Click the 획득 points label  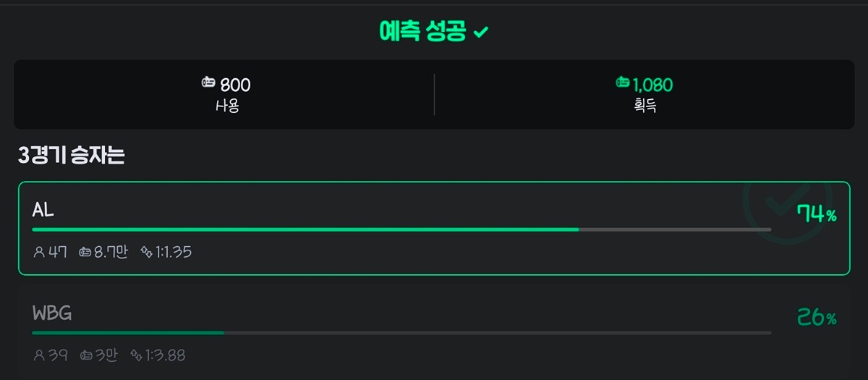coord(644,106)
